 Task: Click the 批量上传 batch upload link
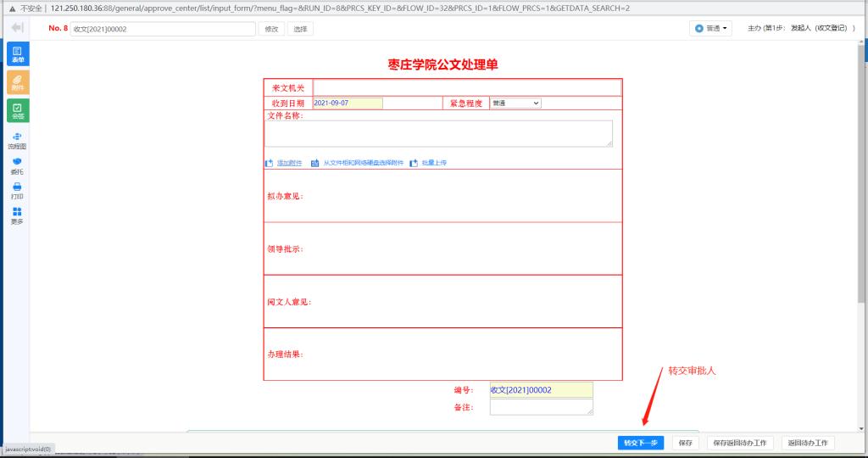coord(434,163)
